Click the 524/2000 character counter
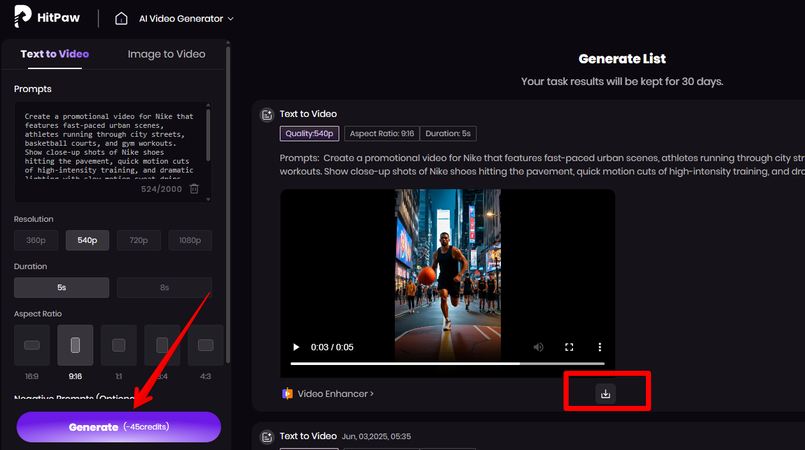 click(x=161, y=189)
